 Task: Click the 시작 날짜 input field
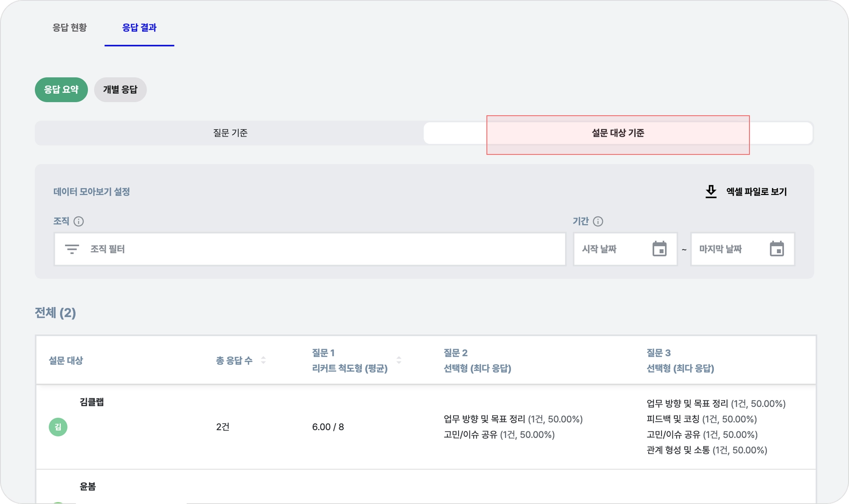(611, 249)
